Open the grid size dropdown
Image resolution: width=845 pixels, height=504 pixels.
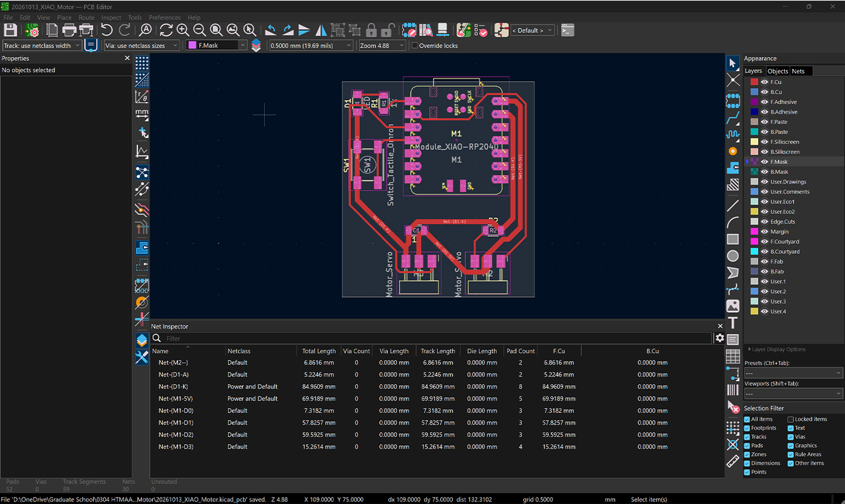pyautogui.click(x=311, y=46)
